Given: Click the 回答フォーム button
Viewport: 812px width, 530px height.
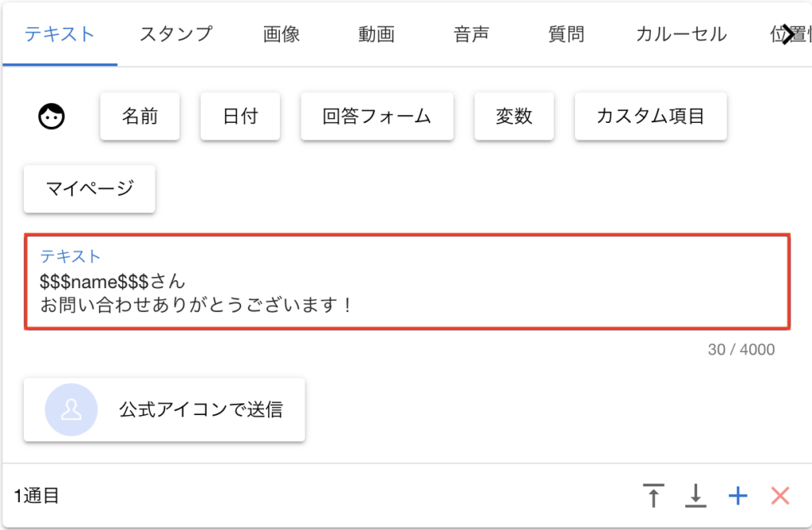Looking at the screenshot, I should (377, 117).
